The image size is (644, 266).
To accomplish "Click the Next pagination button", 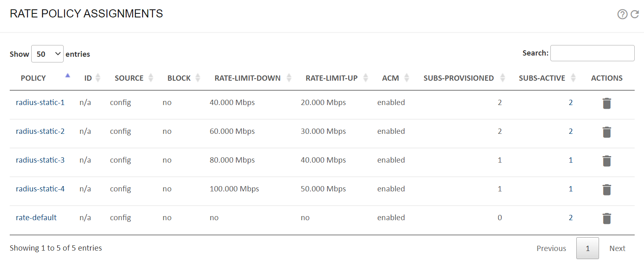I will 617,248.
